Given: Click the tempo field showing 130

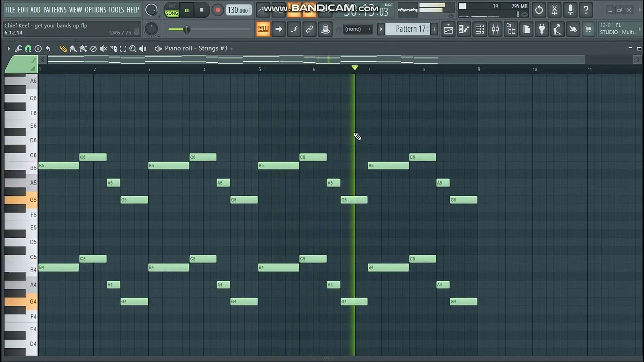Looking at the screenshot, I should (x=238, y=10).
